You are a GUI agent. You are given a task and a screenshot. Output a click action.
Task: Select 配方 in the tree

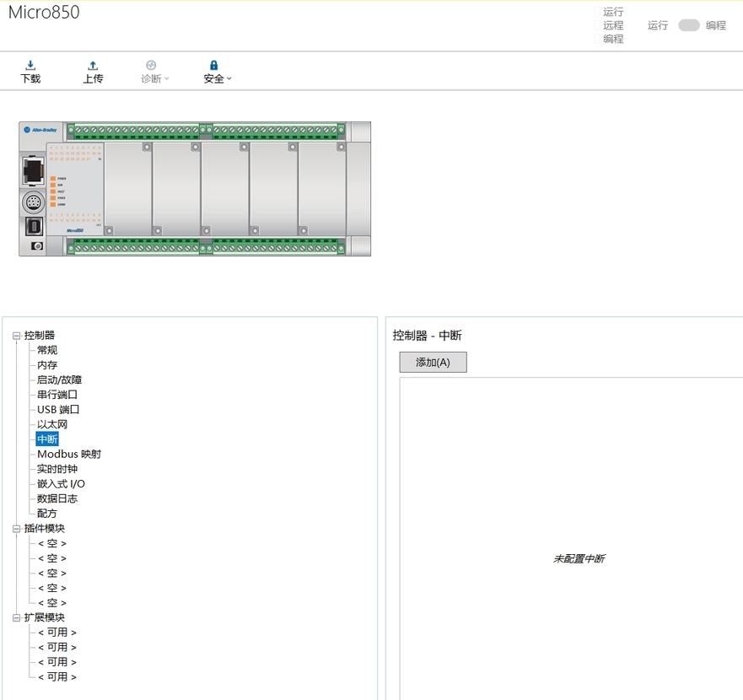point(47,514)
